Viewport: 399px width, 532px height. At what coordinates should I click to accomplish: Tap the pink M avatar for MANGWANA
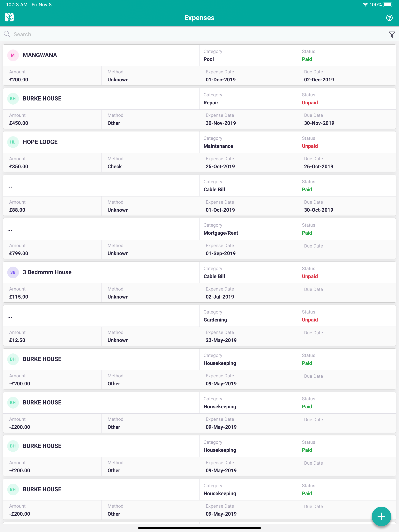point(13,55)
